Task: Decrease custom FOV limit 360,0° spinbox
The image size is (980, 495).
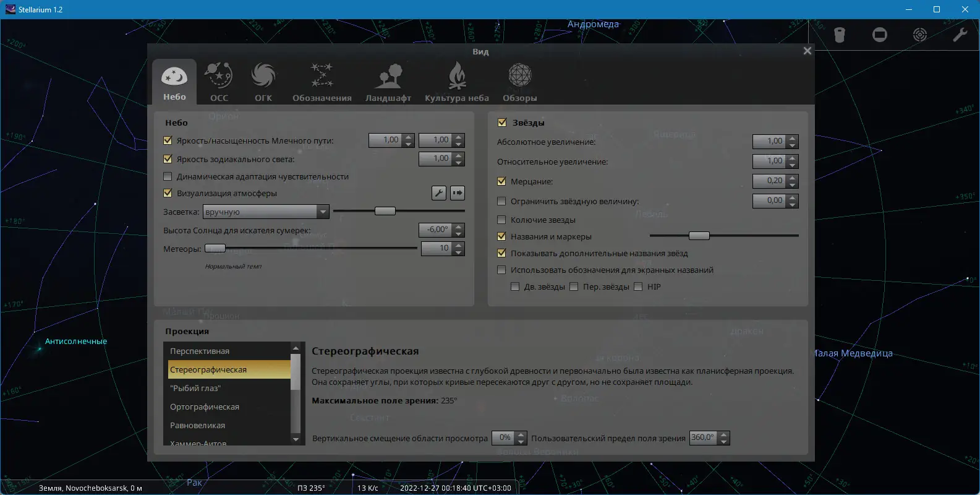Action: [724, 442]
